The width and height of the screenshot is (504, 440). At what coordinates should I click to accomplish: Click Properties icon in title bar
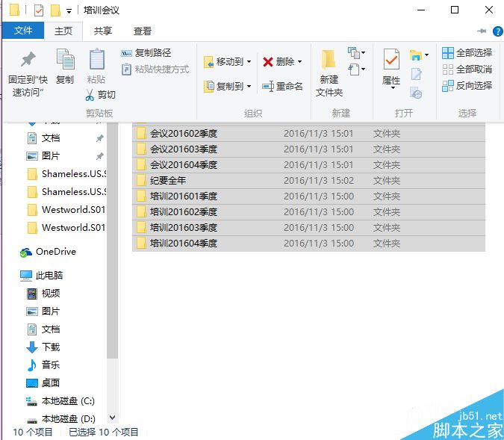point(39,10)
